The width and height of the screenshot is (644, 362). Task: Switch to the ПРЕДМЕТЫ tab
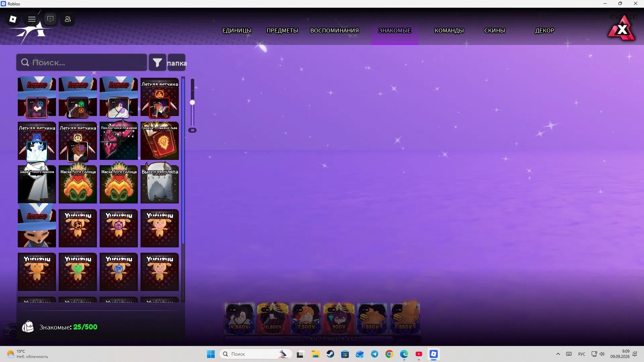coord(282,31)
